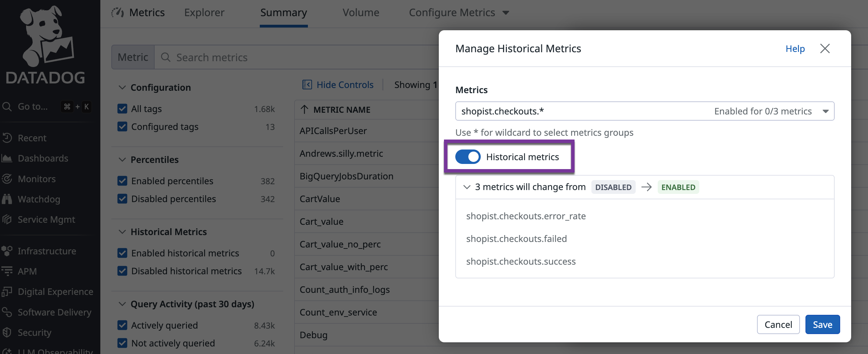Open the Metric search type selector
The width and height of the screenshot is (868, 354).
click(x=133, y=57)
